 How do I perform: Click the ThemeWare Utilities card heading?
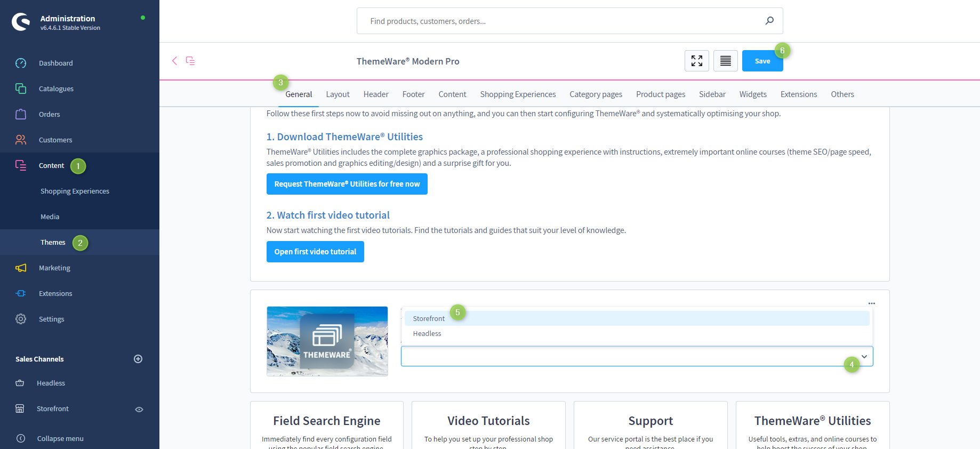(813, 421)
